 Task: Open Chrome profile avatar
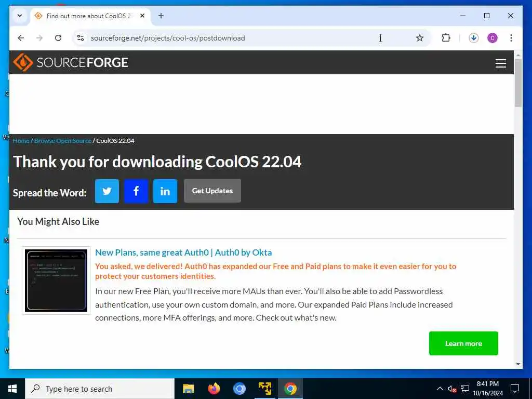[x=493, y=38]
